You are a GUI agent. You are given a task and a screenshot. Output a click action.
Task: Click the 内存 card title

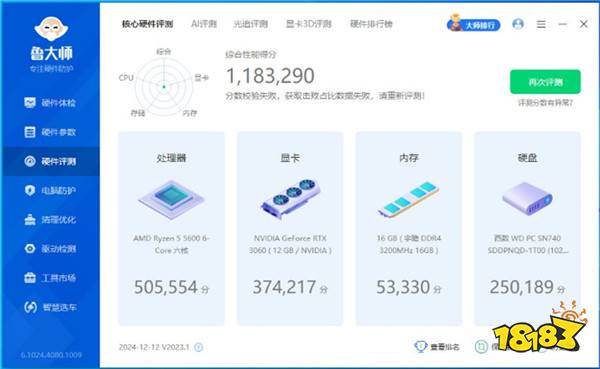(x=409, y=158)
